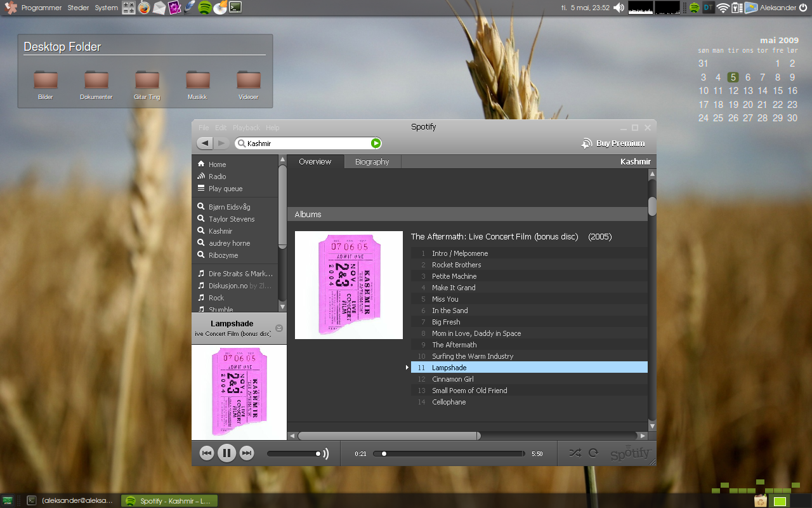812x508 pixels.
Task: Click The Aftermath album title link
Action: pos(495,237)
